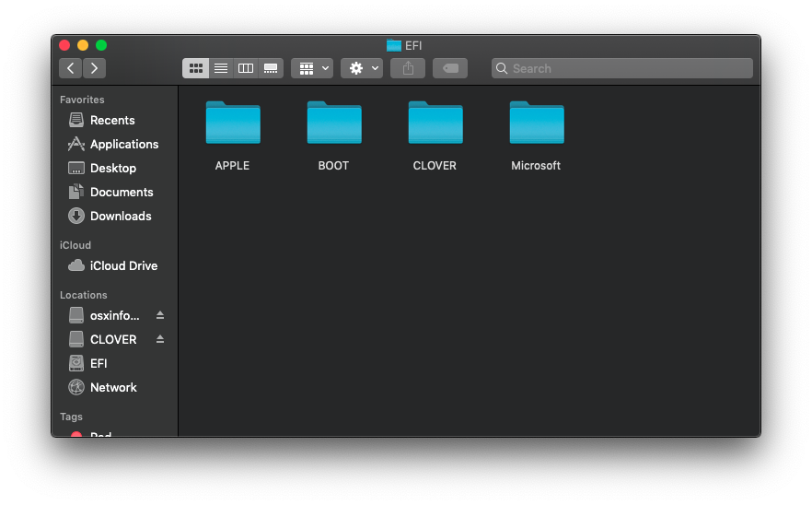The image size is (812, 505).
Task: Open Applications in the sidebar
Action: (123, 145)
